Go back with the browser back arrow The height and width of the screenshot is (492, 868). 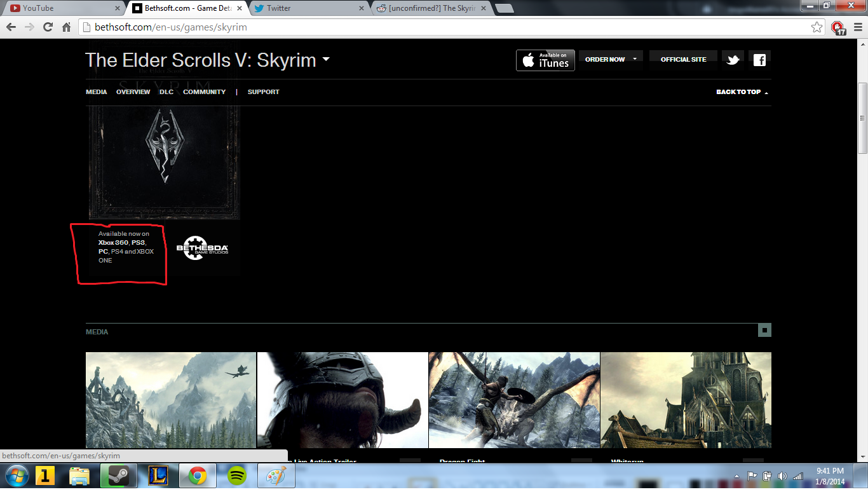(x=11, y=27)
